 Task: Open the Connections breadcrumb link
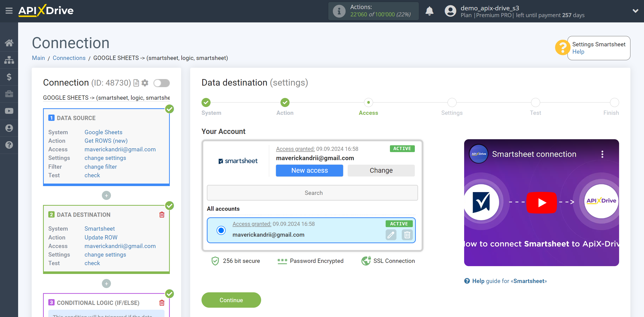[69, 58]
